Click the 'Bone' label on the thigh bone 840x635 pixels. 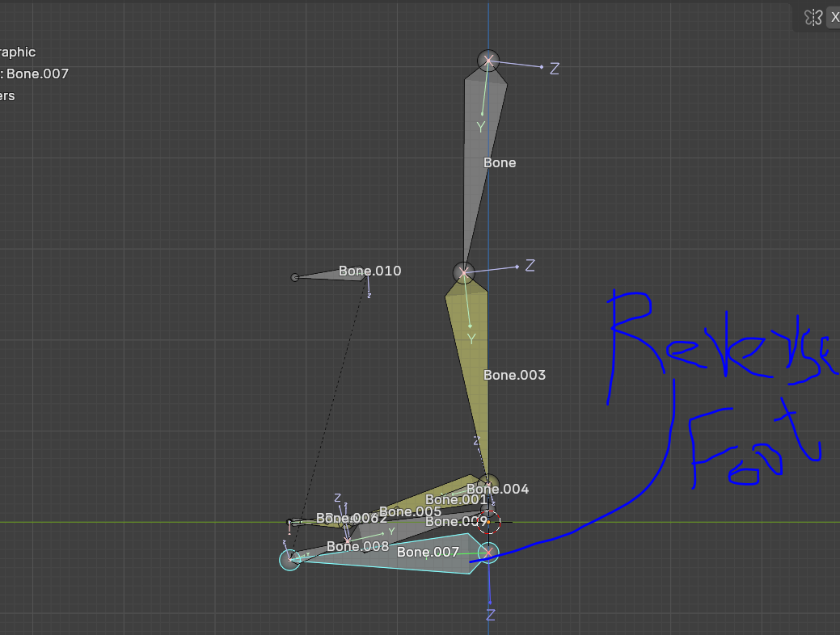click(500, 162)
